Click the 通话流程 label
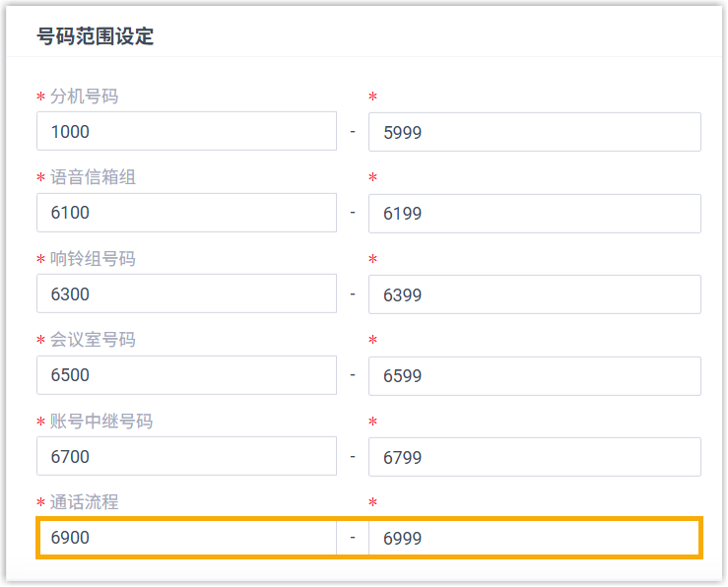The height and width of the screenshot is (587, 728). (85, 502)
